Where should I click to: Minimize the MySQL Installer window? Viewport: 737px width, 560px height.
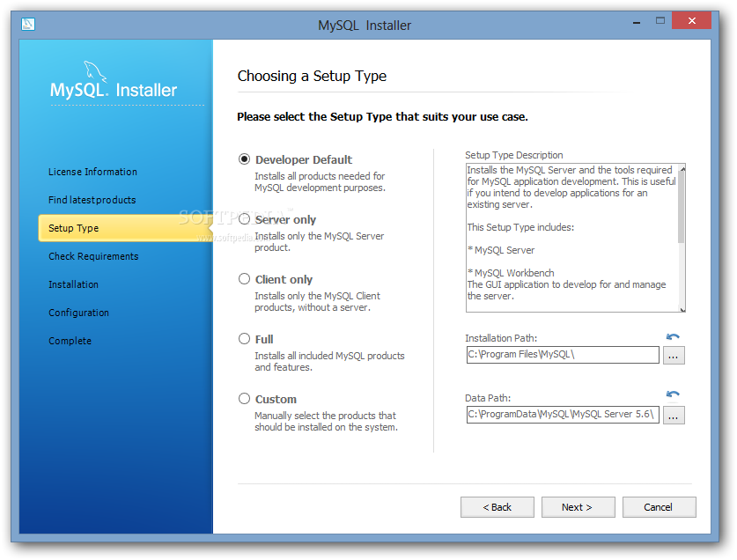(637, 22)
